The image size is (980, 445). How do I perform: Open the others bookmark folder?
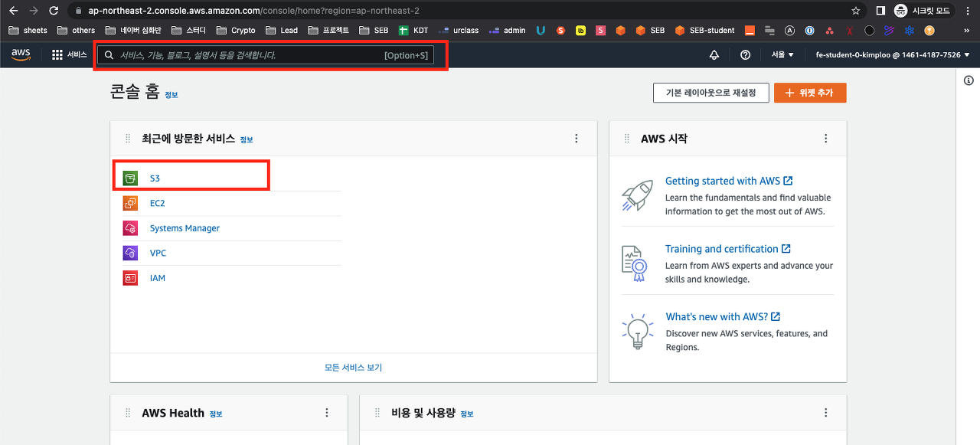click(77, 31)
